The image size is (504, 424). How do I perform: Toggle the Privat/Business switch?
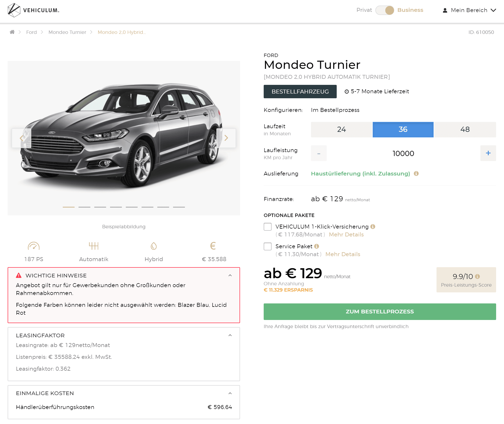[x=385, y=10]
